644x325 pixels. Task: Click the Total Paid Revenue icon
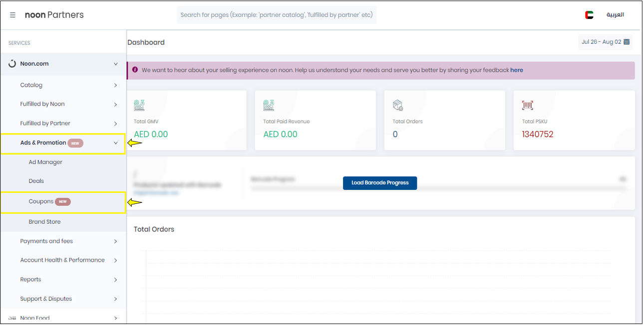pyautogui.click(x=269, y=105)
